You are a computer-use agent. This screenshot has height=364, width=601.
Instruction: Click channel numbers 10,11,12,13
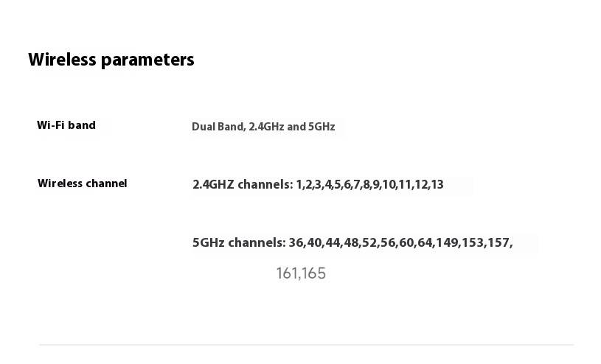click(413, 185)
